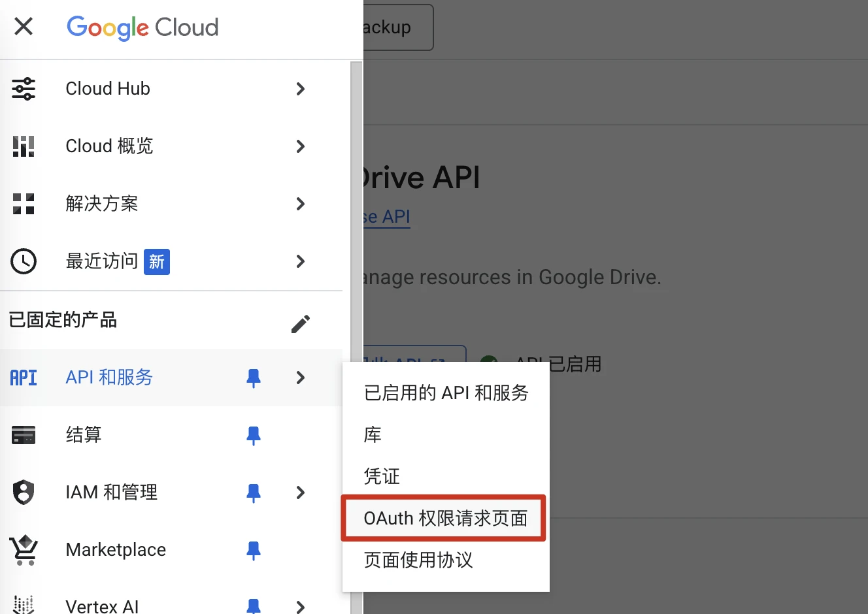Click the Vertex AI icon
This screenshot has width=868, height=614.
pos(24,605)
